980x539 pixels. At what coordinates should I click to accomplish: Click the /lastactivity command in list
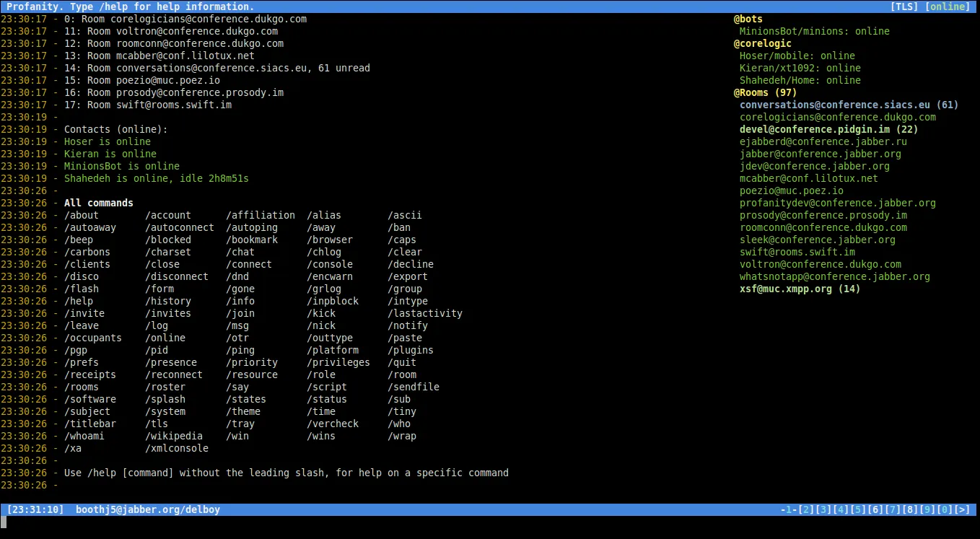[x=425, y=313]
